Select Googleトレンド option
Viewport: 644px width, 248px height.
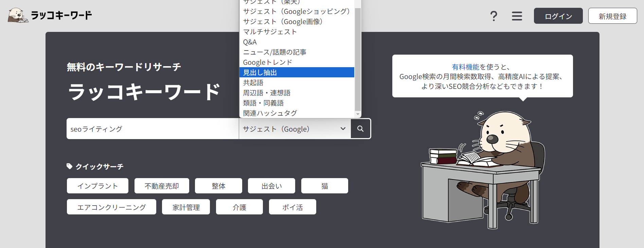pos(297,62)
